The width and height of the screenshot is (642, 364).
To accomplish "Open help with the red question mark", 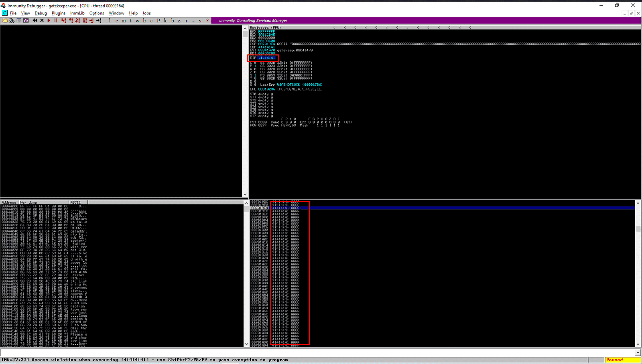I will tap(207, 20).
